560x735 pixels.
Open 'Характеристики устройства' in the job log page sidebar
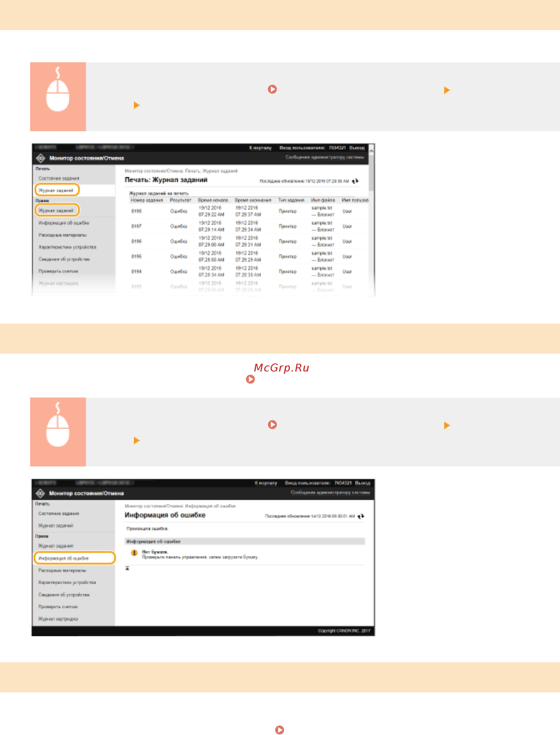67,247
